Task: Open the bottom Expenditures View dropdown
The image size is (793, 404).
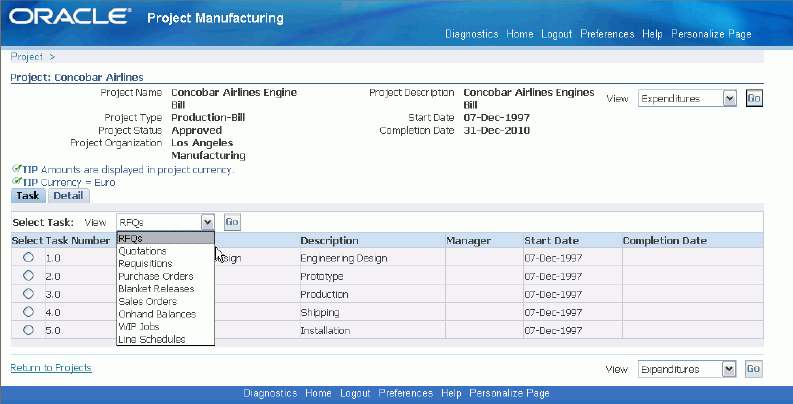Action: coord(687,369)
